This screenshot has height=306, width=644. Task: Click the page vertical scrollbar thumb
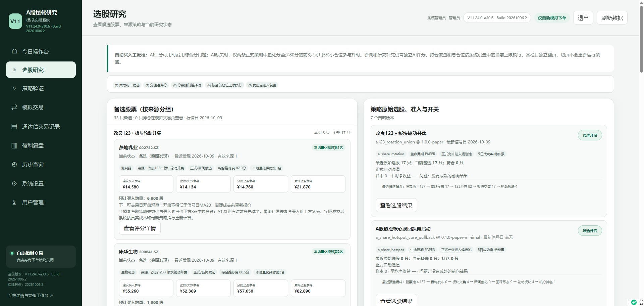(641, 39)
